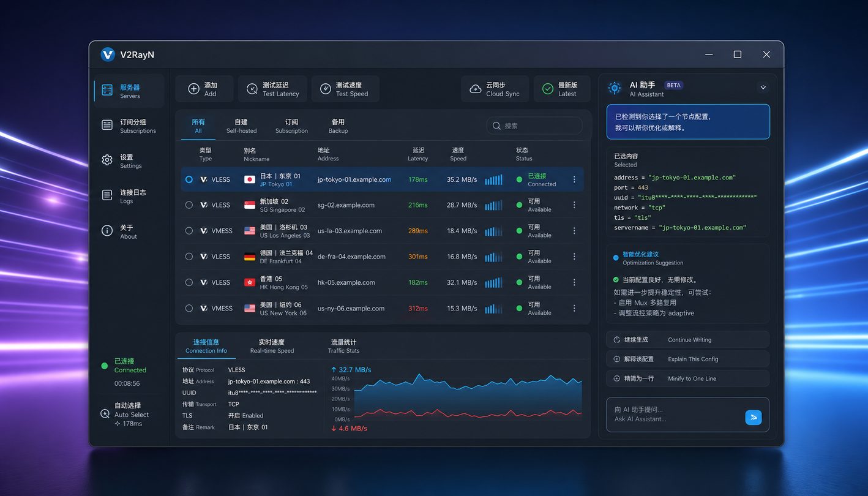The width and height of the screenshot is (868, 496).
Task: Sort by the Speed column header
Action: [x=458, y=154]
